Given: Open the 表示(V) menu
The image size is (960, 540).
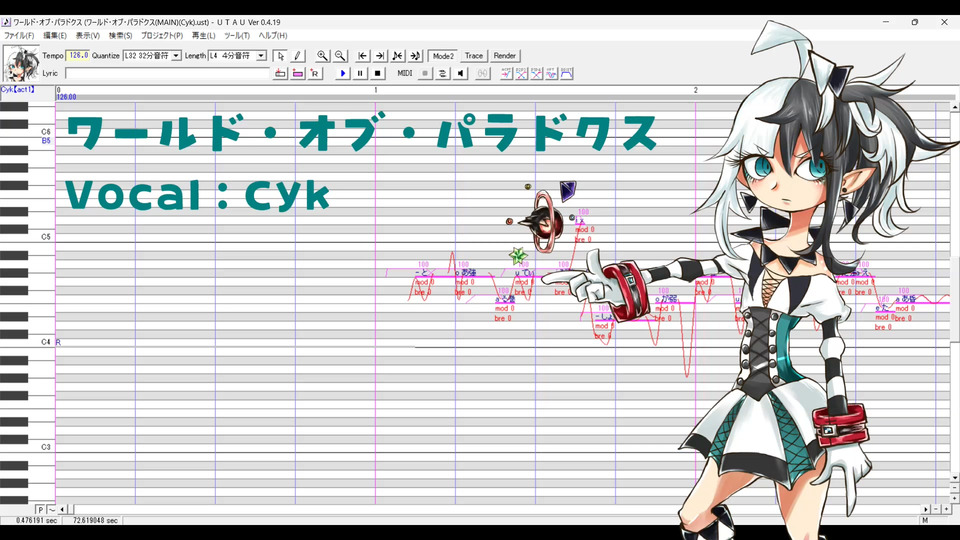Looking at the screenshot, I should pyautogui.click(x=88, y=36).
